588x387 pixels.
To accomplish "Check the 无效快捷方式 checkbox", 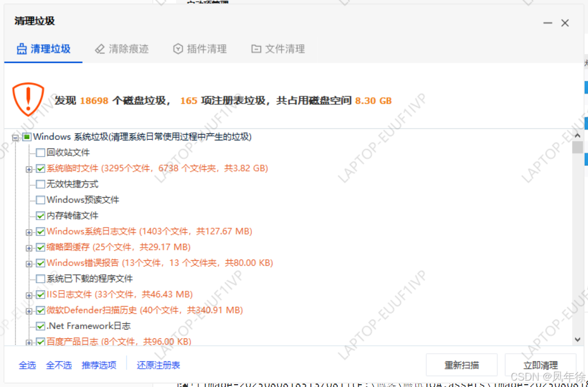I will coord(41,184).
